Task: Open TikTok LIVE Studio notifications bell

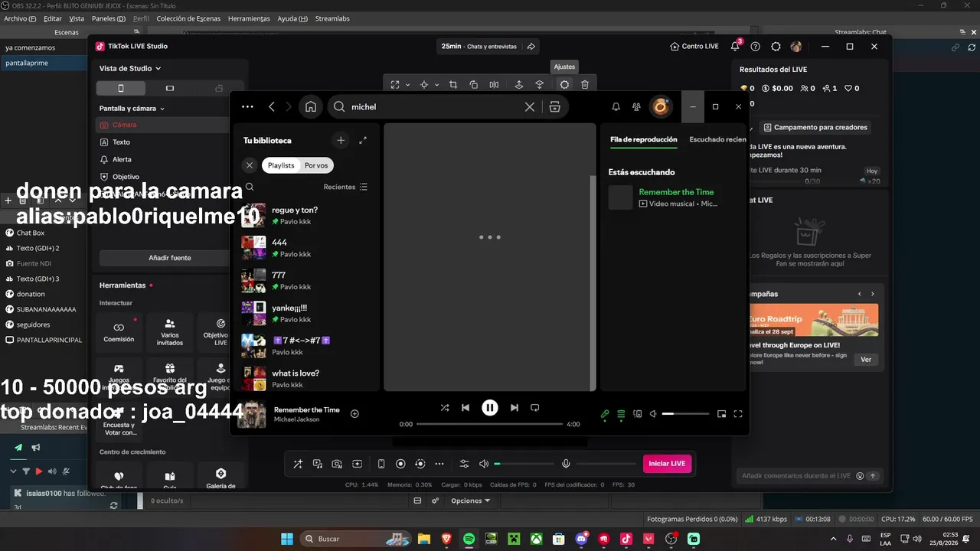Action: [735, 47]
